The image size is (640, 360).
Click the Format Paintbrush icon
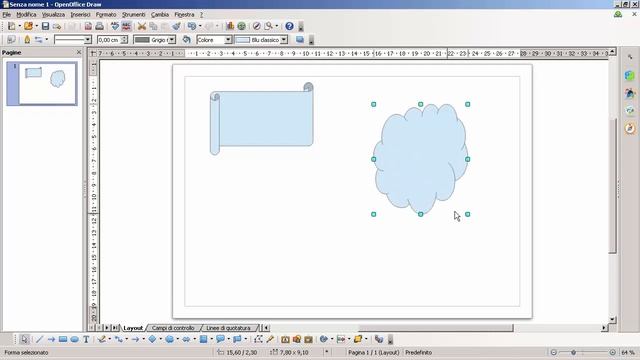(176, 26)
